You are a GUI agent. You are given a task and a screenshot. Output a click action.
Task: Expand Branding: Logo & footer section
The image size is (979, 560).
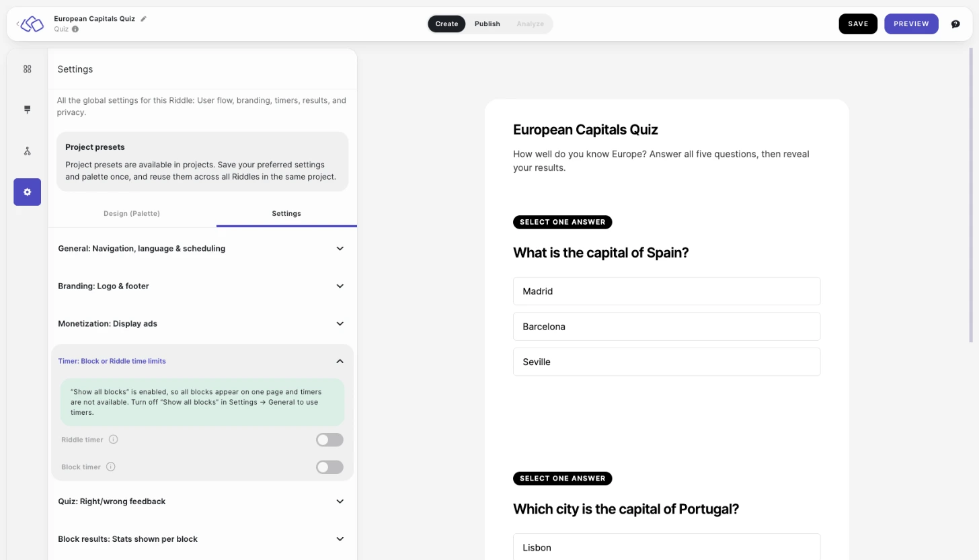[202, 286]
